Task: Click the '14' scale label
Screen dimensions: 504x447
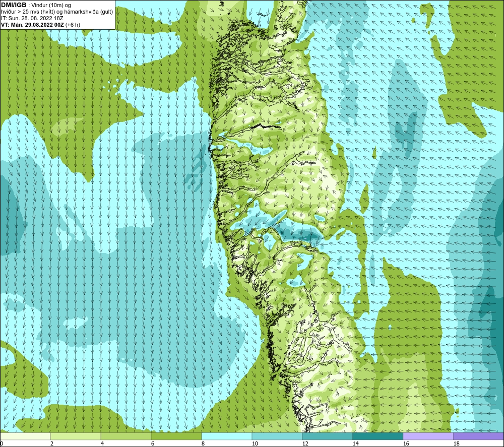Action: click(355, 443)
